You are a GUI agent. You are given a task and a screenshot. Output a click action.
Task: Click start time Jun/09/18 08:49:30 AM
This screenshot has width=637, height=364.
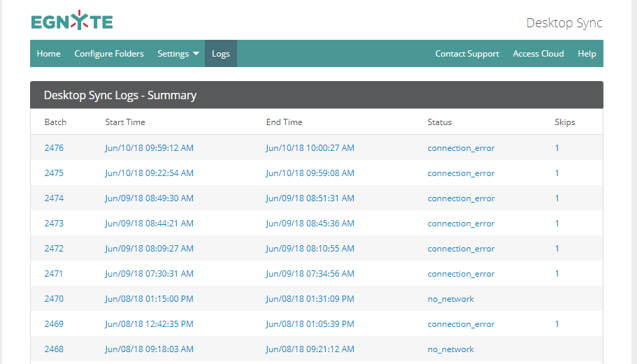(149, 198)
